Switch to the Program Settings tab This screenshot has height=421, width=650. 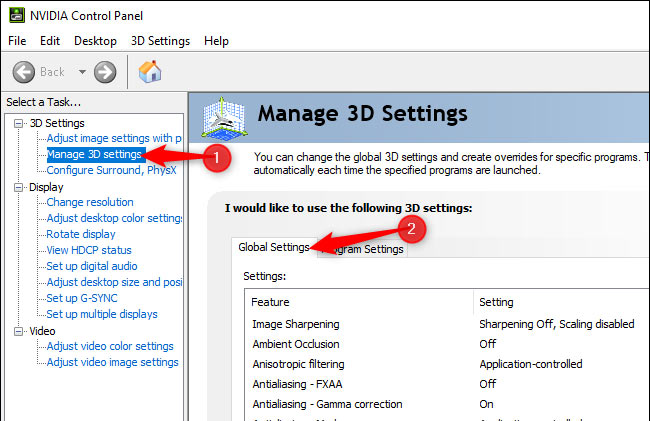coord(362,249)
